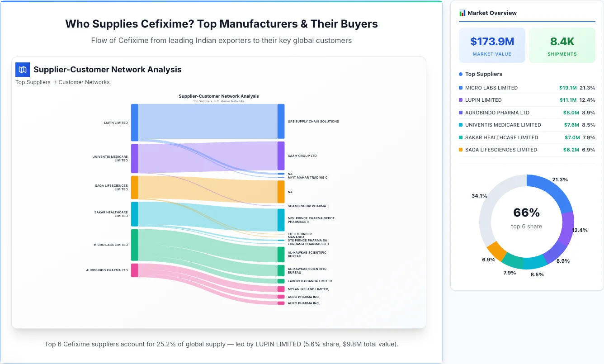
Task: Click the orange square marker for SAGA LIFESCIENCES LIMITED
Action: pyautogui.click(x=460, y=150)
